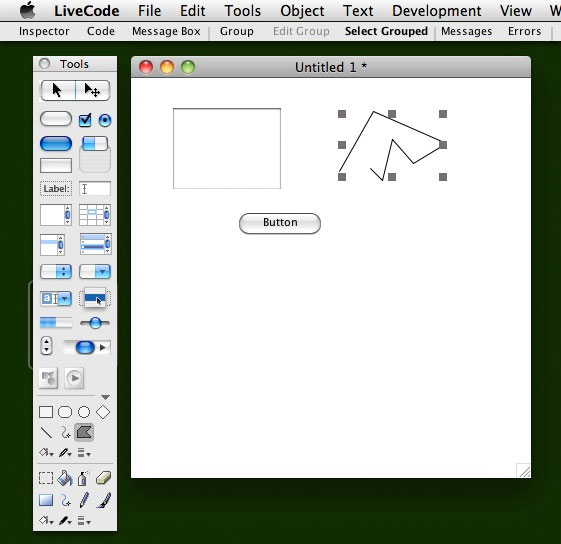Open the paint pen color dropdown
Screen dimensions: 561x544
tap(65, 521)
